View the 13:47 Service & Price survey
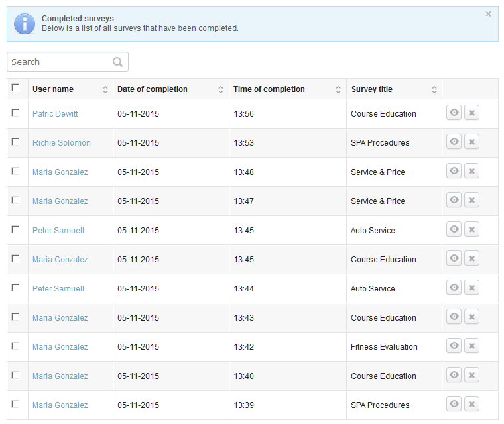The width and height of the screenshot is (504, 424). tap(454, 200)
